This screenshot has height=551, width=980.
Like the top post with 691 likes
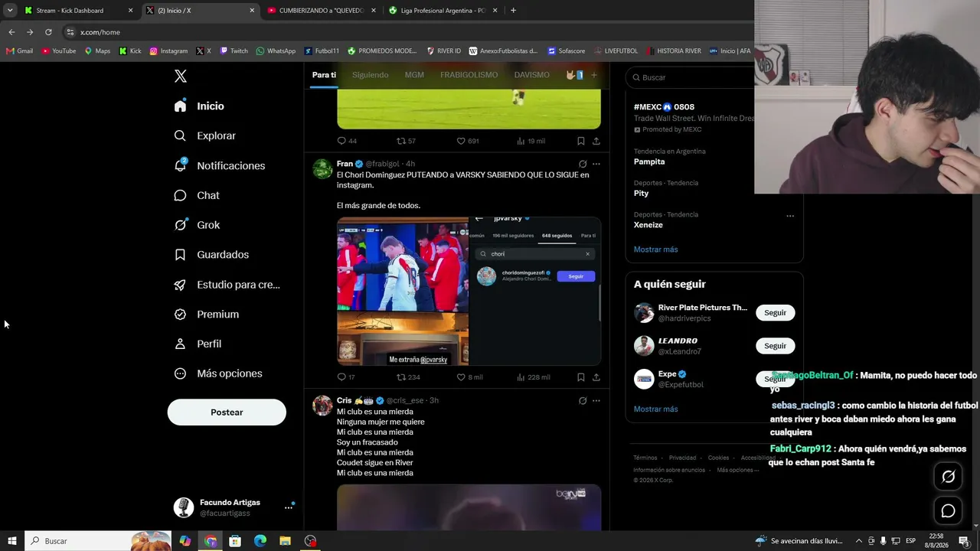(468, 141)
